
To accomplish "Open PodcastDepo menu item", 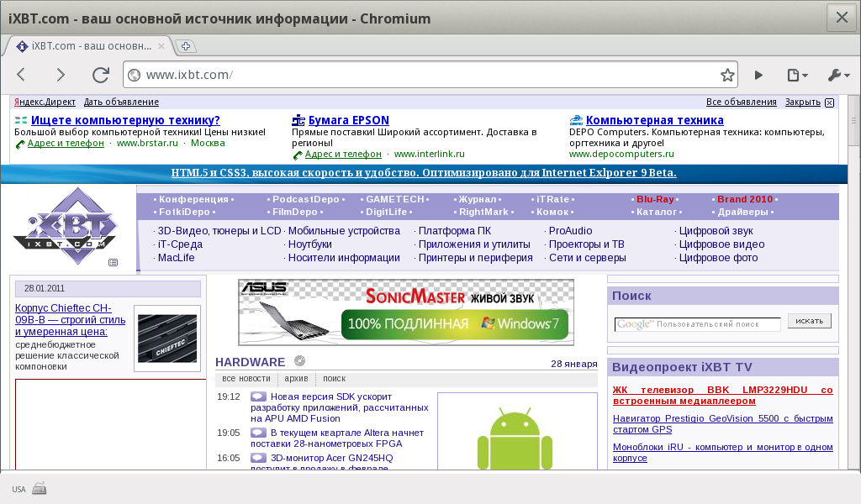I will click(x=306, y=199).
